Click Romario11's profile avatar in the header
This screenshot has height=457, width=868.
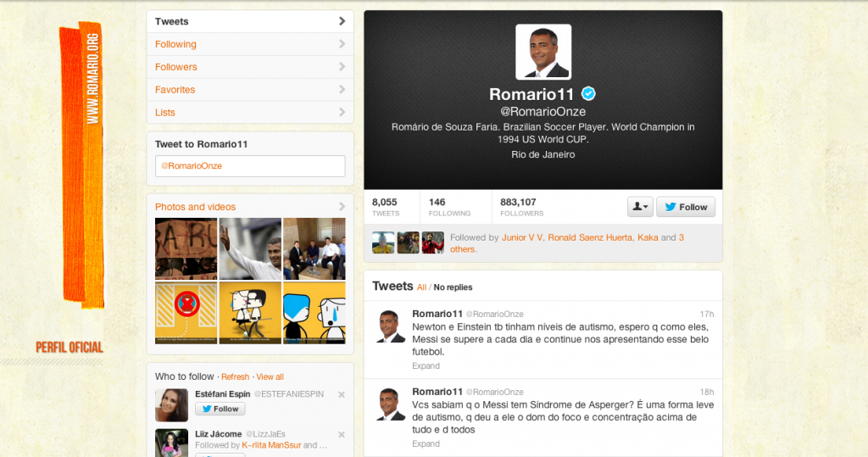tap(543, 53)
